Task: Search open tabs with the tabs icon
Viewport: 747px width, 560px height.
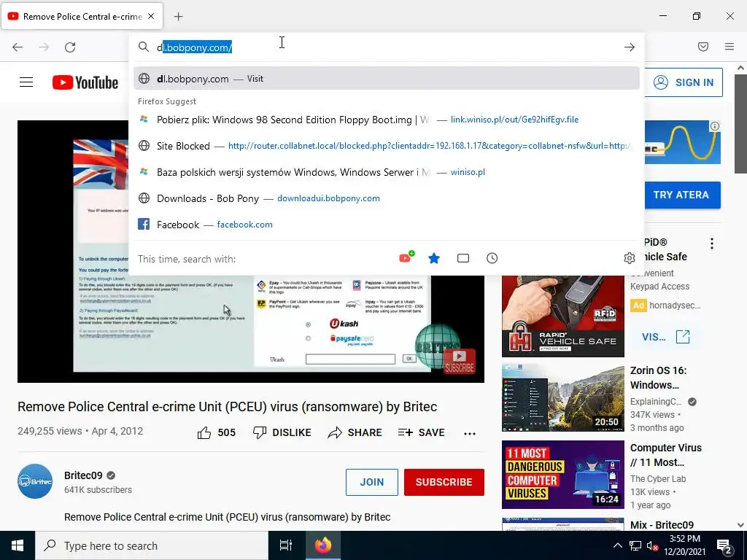Action: coord(463,258)
